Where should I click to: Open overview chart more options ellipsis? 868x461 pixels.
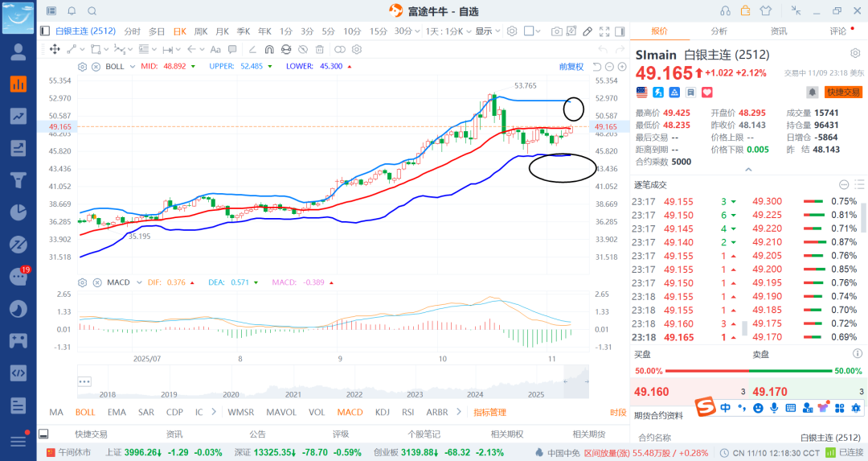[x=84, y=382]
